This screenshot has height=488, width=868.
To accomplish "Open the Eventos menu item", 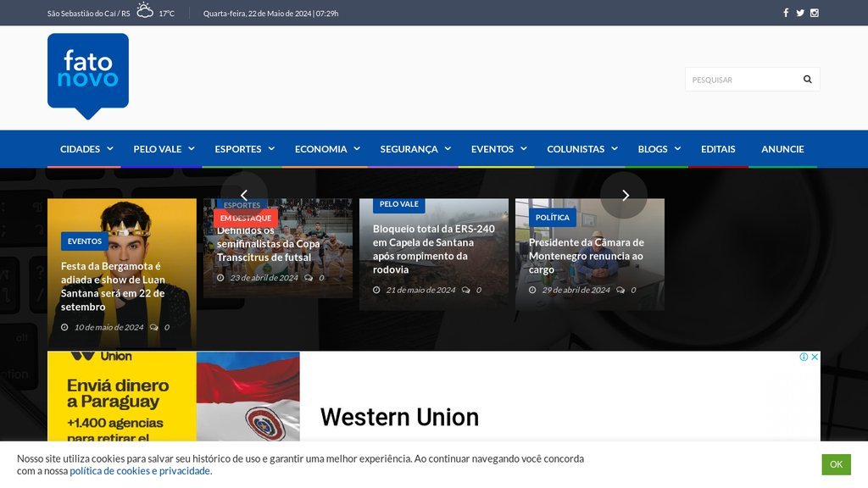I will 492,149.
